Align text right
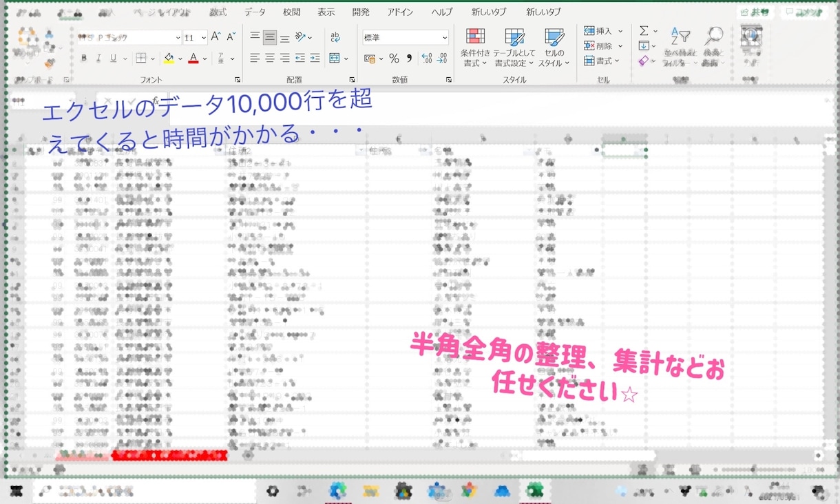 coord(284,59)
